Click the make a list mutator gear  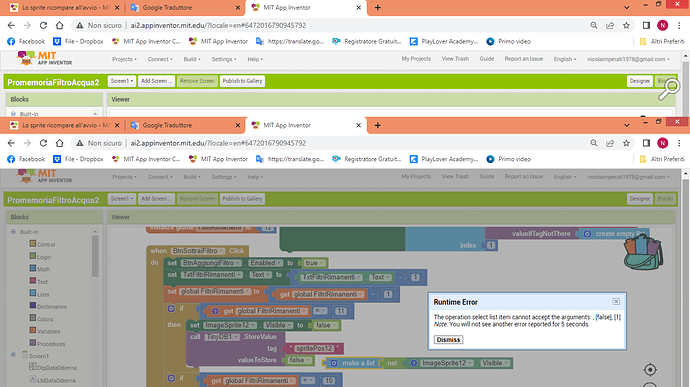click(x=334, y=363)
